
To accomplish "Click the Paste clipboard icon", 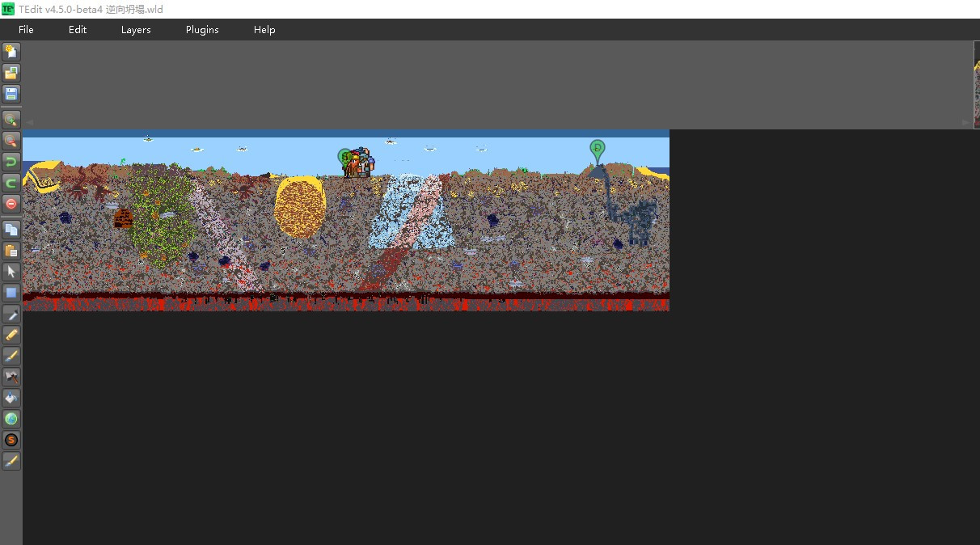I will [11, 251].
